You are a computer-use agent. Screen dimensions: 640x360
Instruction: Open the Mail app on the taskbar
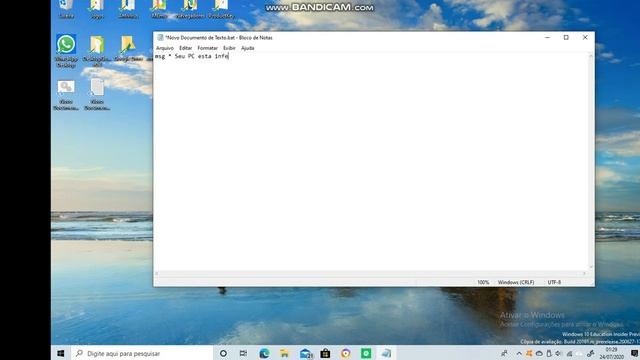click(x=306, y=353)
